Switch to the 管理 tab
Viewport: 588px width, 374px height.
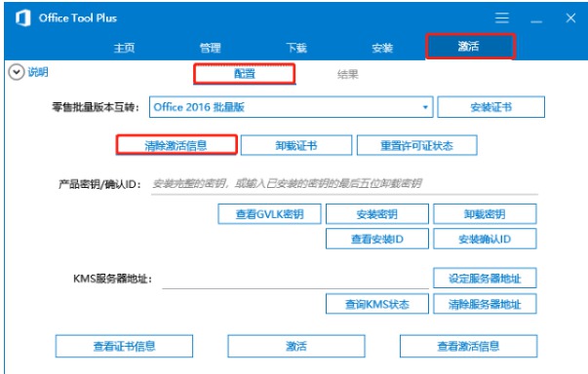pyautogui.click(x=211, y=48)
